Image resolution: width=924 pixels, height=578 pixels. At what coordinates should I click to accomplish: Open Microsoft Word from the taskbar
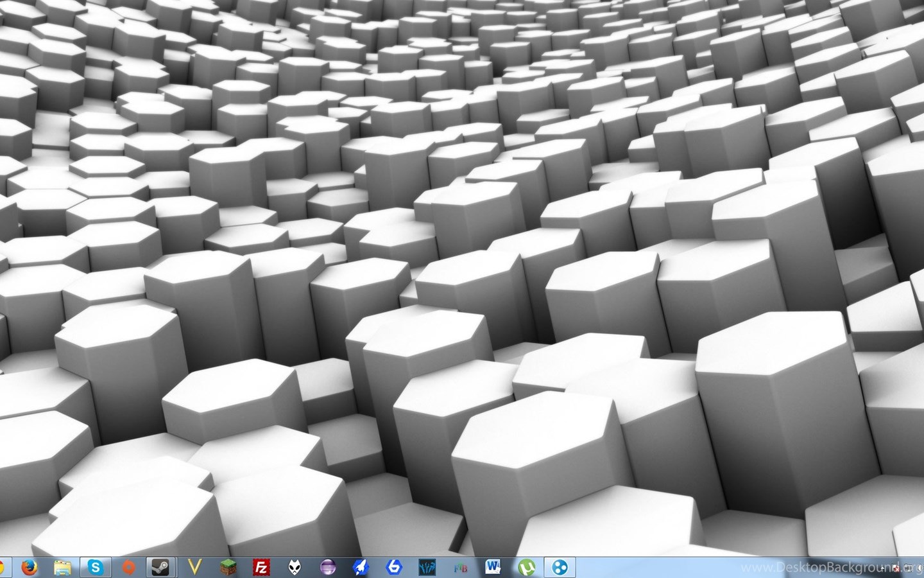pyautogui.click(x=493, y=568)
